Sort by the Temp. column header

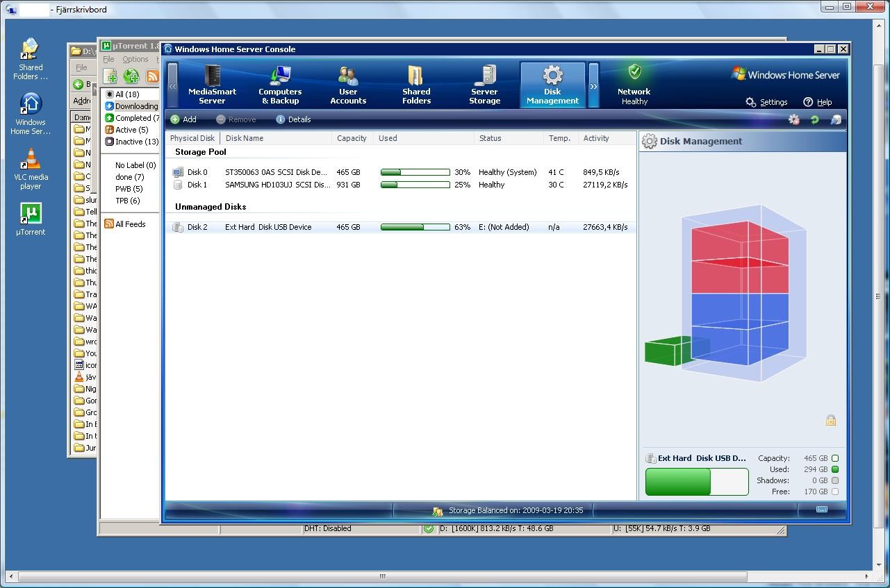click(561, 138)
